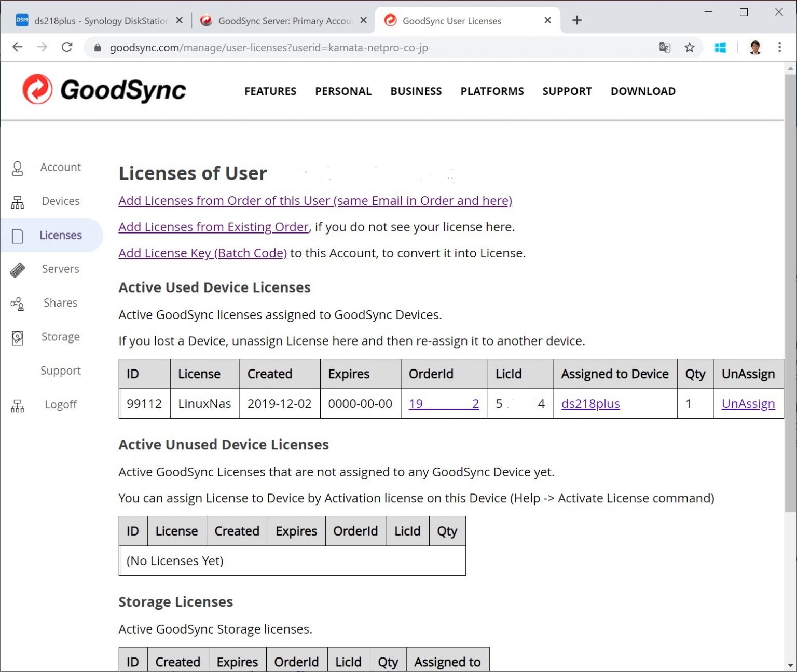Viewport: 797px width, 672px height.
Task: Open the DOWNLOAD menu
Action: coord(643,91)
